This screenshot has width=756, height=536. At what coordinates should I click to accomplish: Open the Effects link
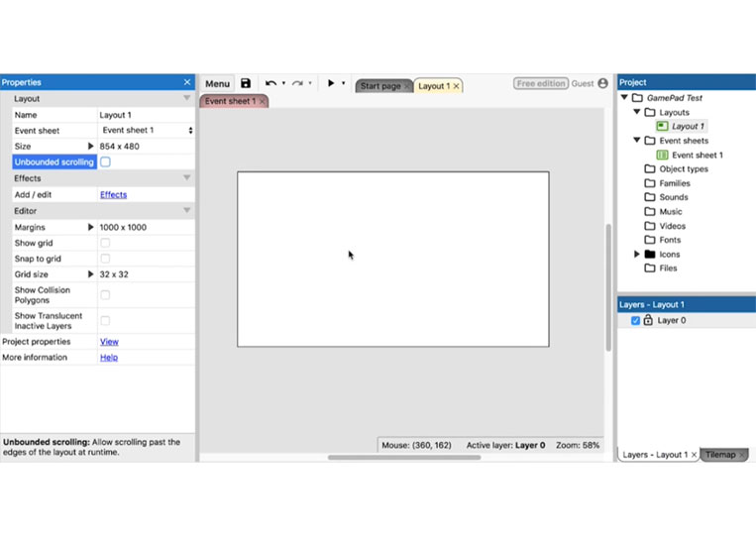tap(113, 195)
